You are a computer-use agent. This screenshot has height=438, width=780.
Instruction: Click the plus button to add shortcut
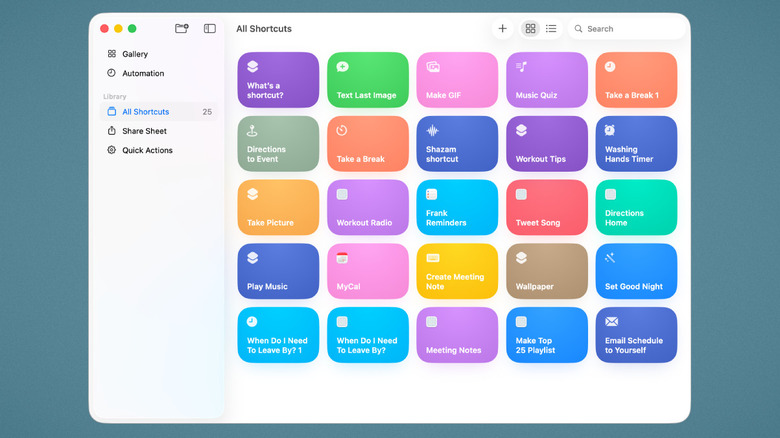pyautogui.click(x=502, y=29)
